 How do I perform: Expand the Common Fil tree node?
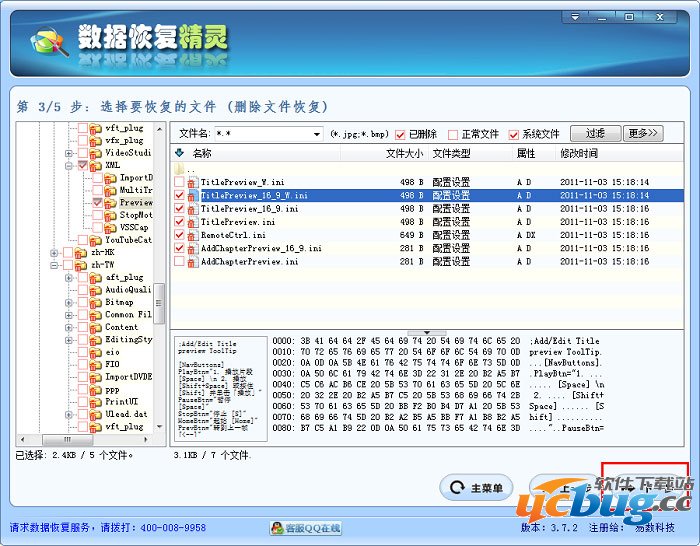coord(68,315)
